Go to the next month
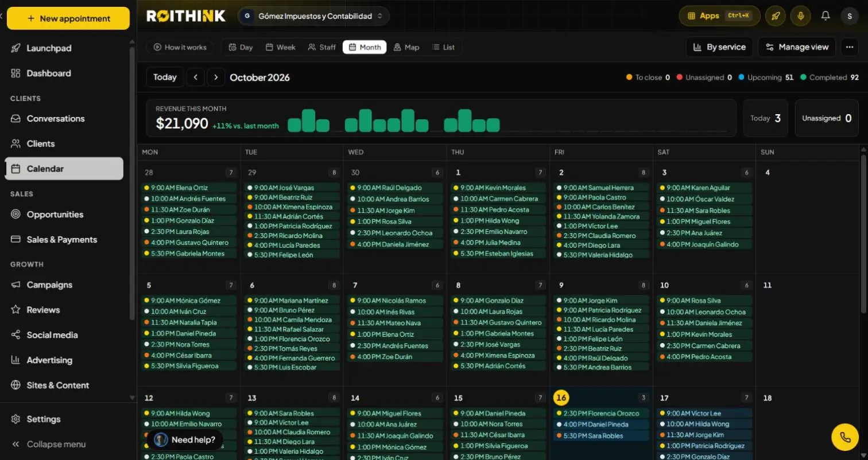The image size is (868, 460). (216, 77)
